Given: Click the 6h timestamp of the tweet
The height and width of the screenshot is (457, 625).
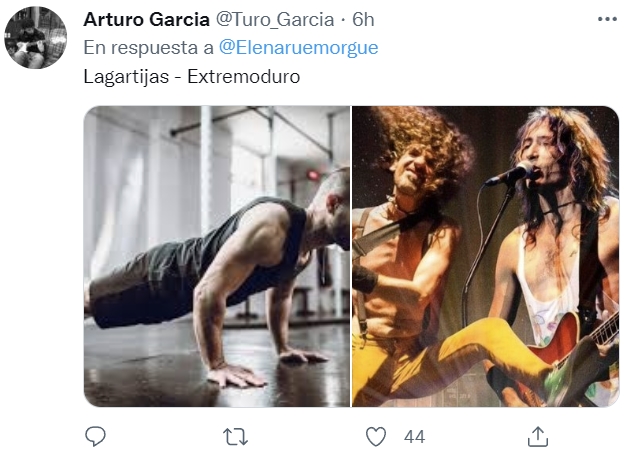Looking at the screenshot, I should pos(363,20).
